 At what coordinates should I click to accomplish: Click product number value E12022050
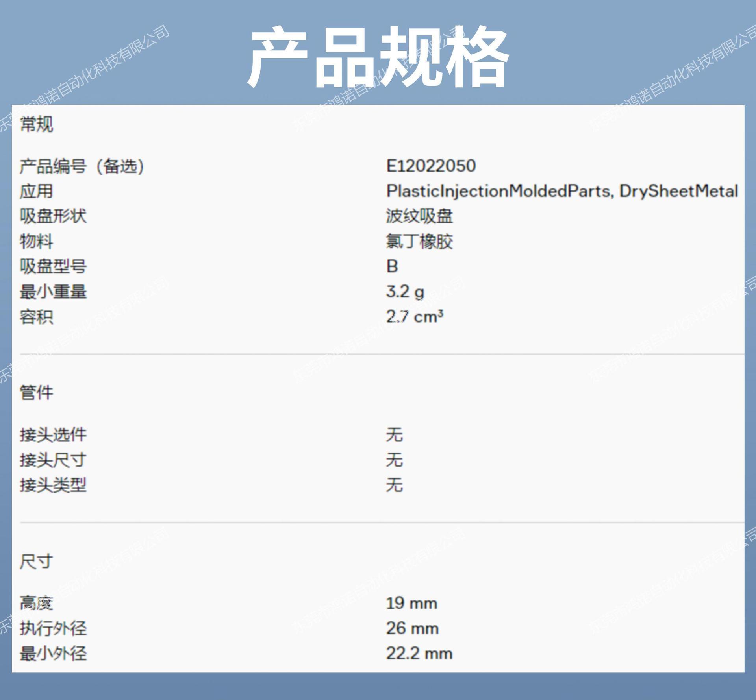(x=431, y=166)
